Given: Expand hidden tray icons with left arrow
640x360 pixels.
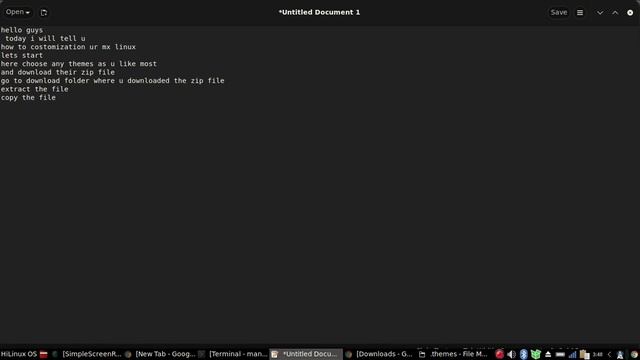Looking at the screenshot, I should pos(609,354).
